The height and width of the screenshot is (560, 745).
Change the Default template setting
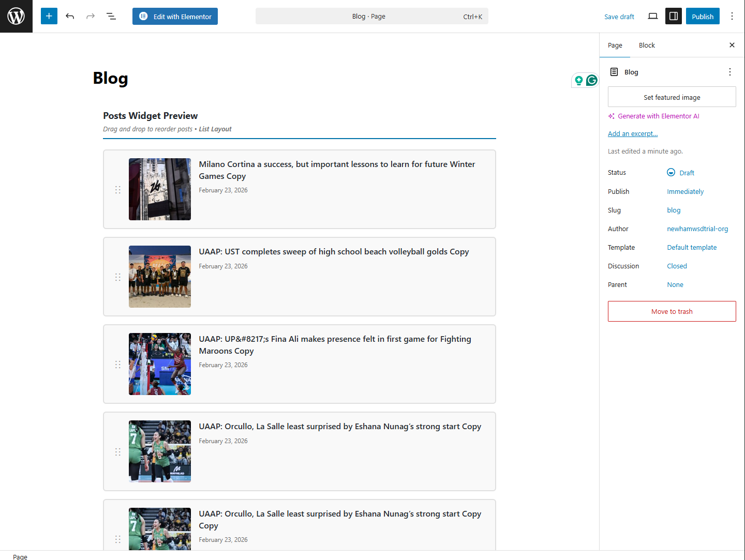tap(692, 247)
